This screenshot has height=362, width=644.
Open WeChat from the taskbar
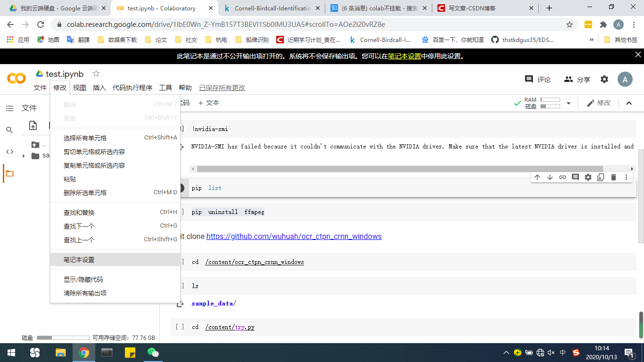153,353
